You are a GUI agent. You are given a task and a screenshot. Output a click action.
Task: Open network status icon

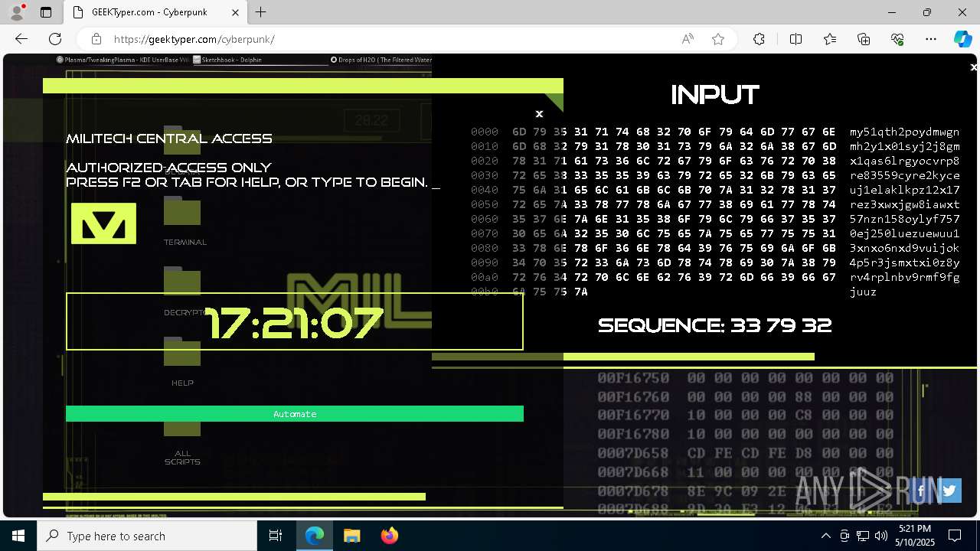862,536
